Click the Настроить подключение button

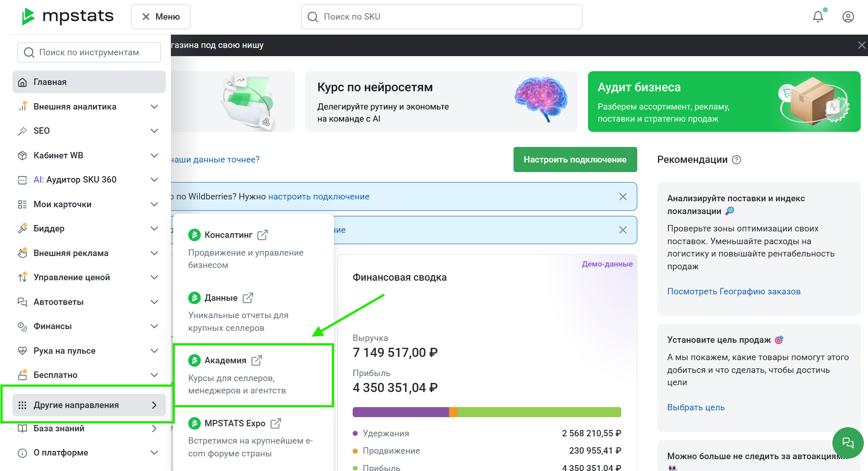[575, 160]
